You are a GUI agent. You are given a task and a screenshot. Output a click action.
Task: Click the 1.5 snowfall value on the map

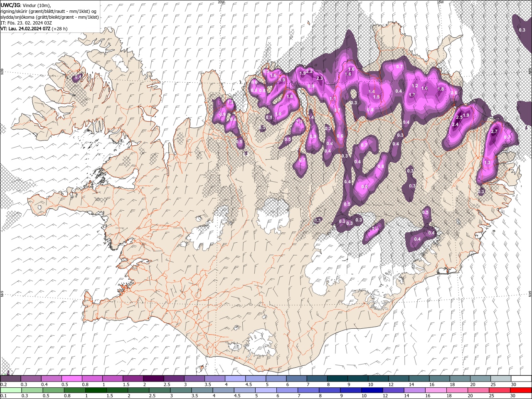click(x=377, y=96)
